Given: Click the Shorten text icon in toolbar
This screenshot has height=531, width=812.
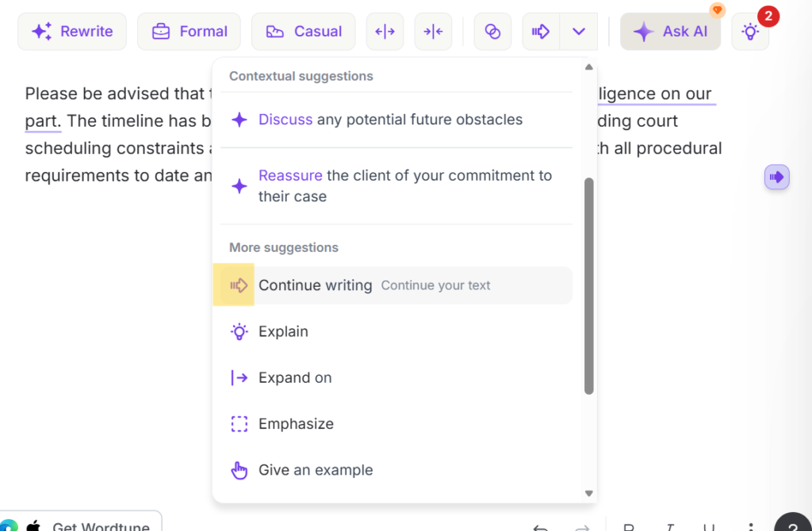Looking at the screenshot, I should pyautogui.click(x=433, y=32).
